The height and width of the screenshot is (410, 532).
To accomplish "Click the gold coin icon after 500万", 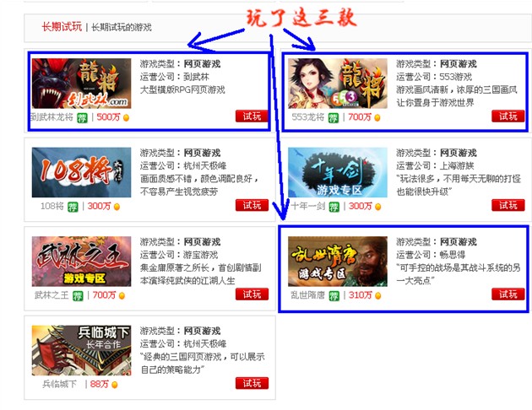I will coord(126,118).
